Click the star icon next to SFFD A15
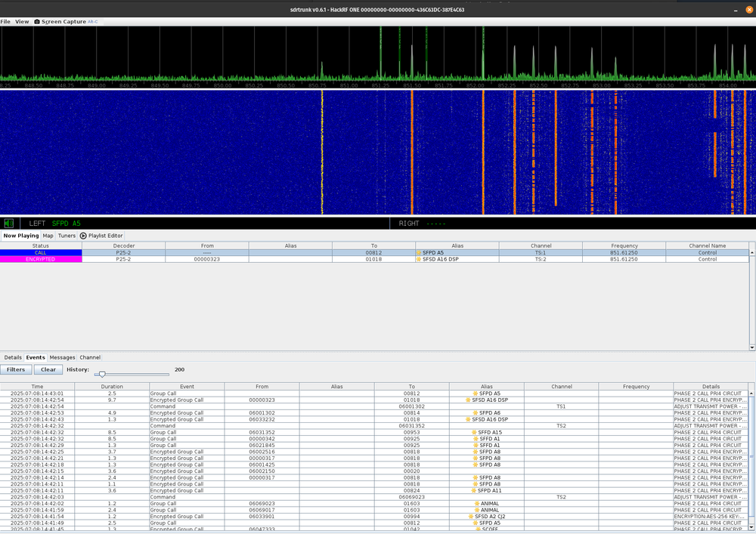Screen dimensions: 756x534 (x=473, y=432)
